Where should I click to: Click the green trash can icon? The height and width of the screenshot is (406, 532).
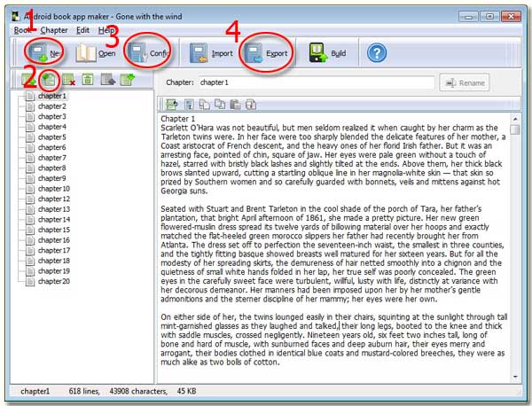click(88, 80)
